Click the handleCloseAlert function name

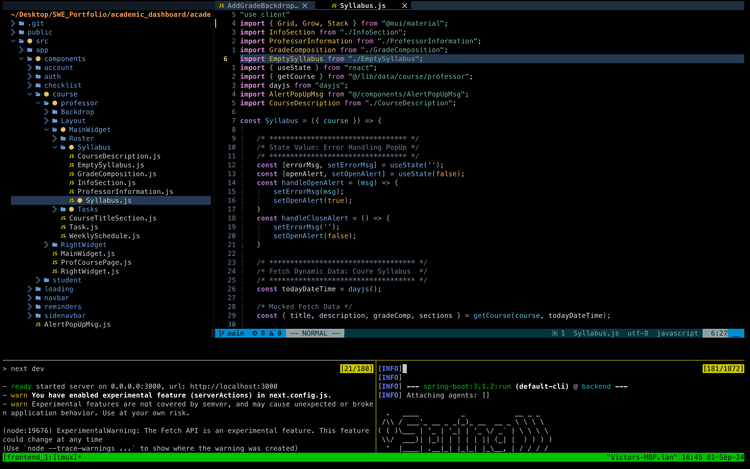[x=315, y=218]
